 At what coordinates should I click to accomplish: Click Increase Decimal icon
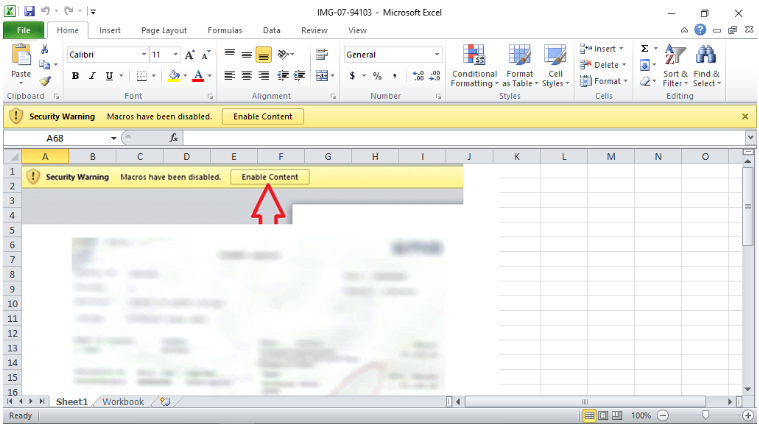pos(418,76)
